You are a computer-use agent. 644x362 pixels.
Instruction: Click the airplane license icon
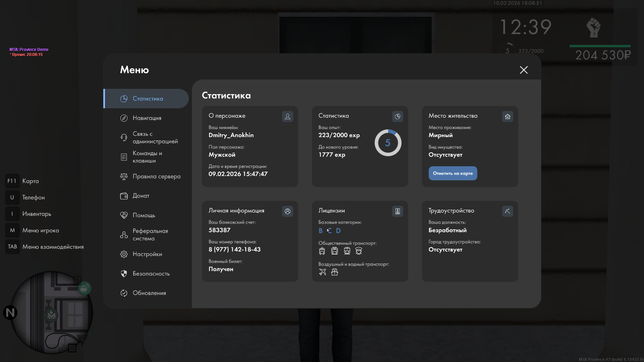coord(322,272)
